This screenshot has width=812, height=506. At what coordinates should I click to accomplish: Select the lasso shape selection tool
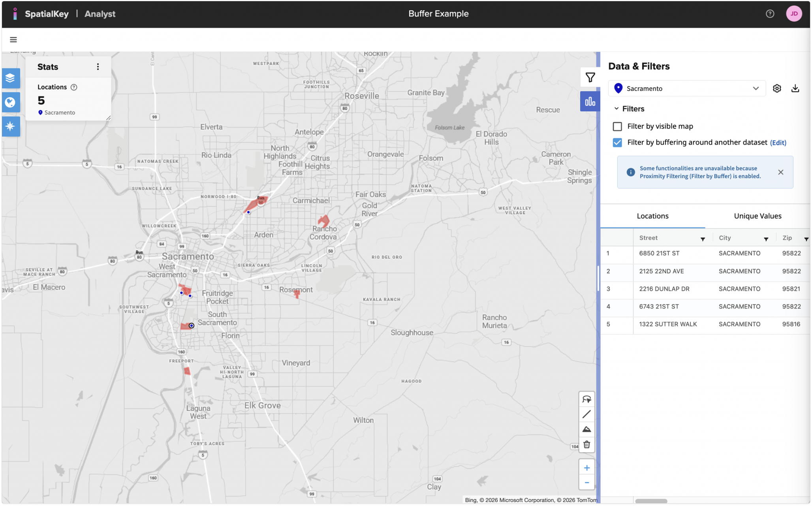click(586, 399)
